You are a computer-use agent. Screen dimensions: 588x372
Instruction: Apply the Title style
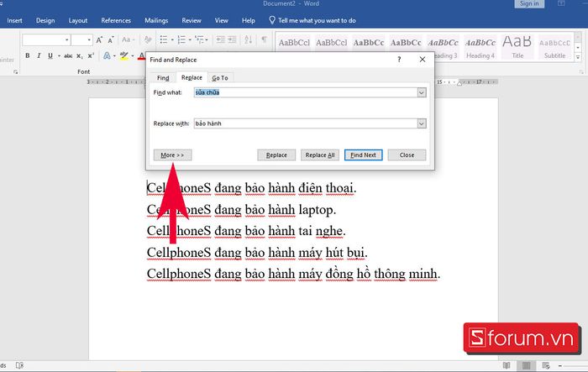517,47
